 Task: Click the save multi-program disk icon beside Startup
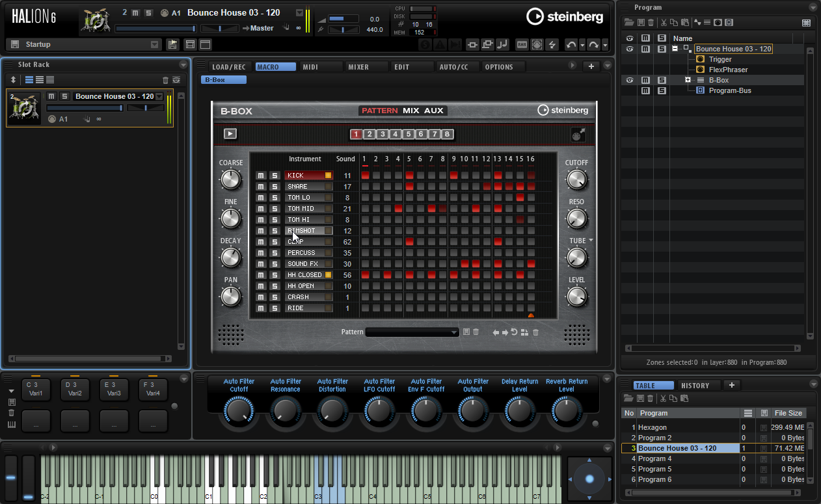point(14,44)
